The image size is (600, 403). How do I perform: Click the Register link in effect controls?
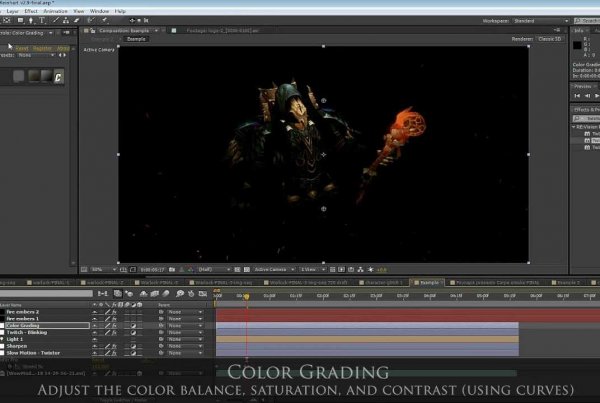(42, 49)
